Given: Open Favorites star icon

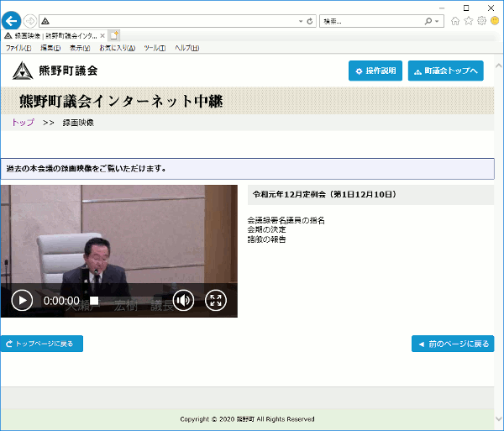Looking at the screenshot, I should coord(469,21).
